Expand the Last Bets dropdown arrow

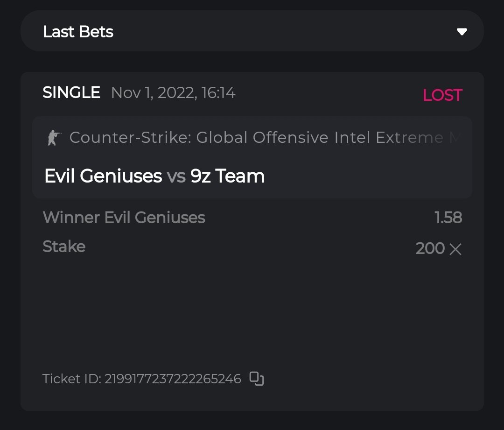click(462, 32)
